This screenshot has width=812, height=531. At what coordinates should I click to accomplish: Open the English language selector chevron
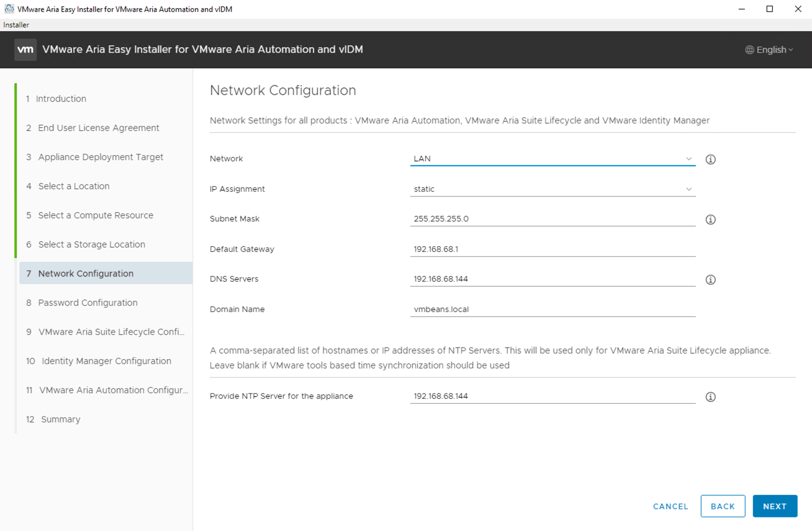pos(791,50)
